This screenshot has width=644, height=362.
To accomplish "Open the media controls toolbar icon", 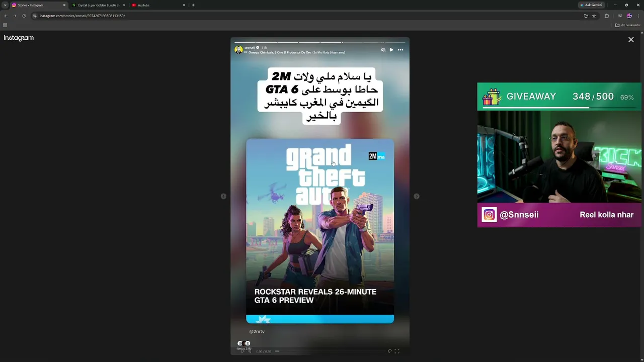I will [620, 16].
